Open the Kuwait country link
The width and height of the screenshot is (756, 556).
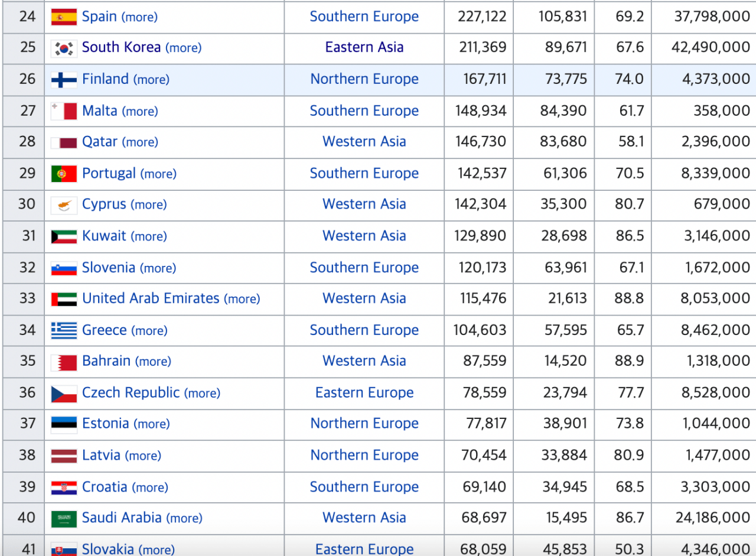pyautogui.click(x=104, y=236)
